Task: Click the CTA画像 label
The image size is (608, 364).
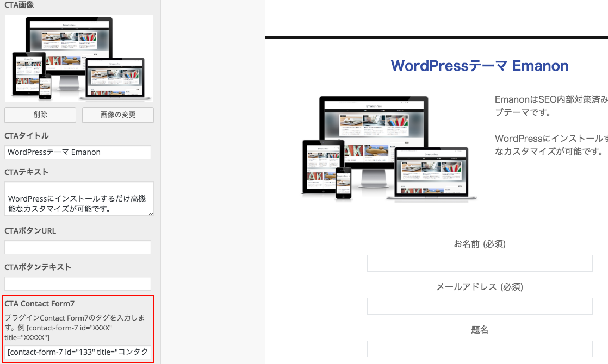Action: click(x=20, y=5)
